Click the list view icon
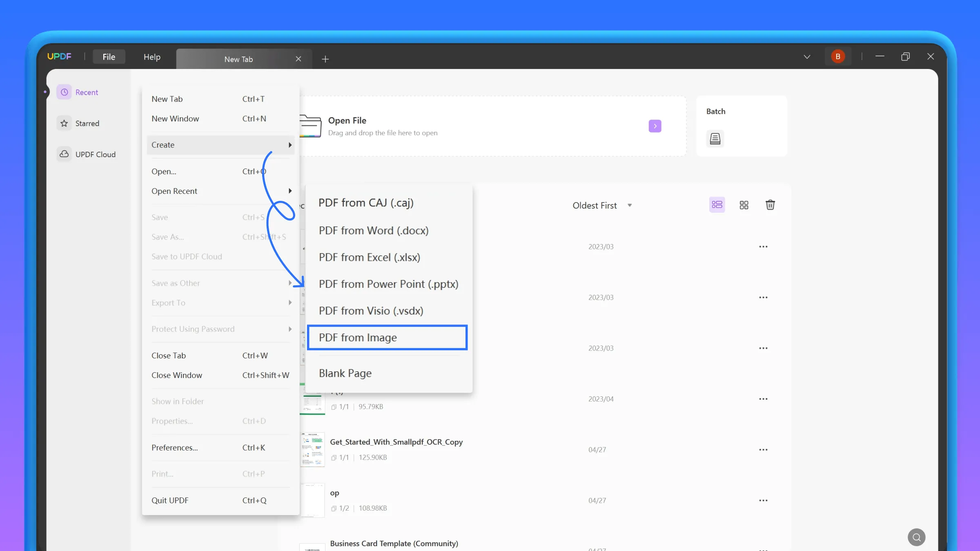Viewport: 980px width, 551px height. (717, 204)
